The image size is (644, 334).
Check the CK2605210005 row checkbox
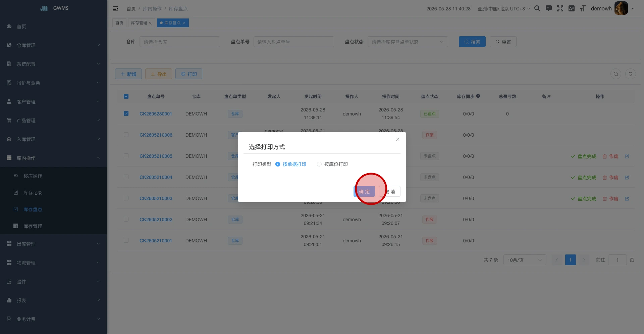point(126,156)
